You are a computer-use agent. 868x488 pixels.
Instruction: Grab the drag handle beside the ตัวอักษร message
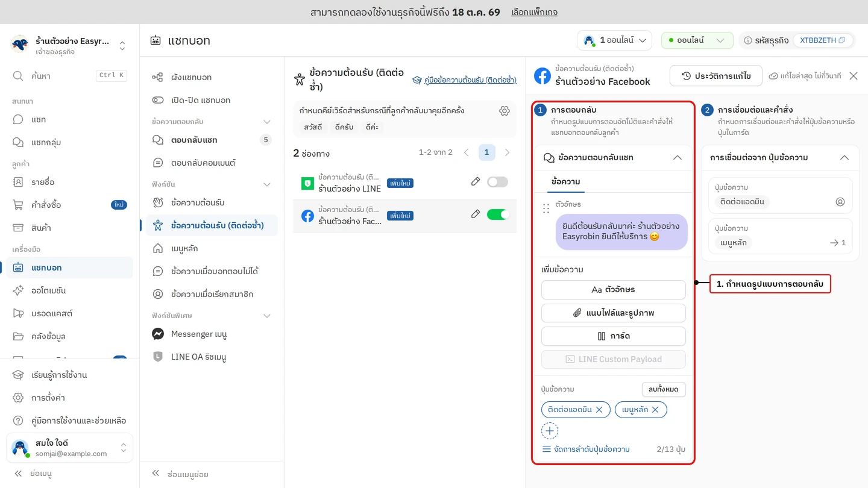(546, 208)
